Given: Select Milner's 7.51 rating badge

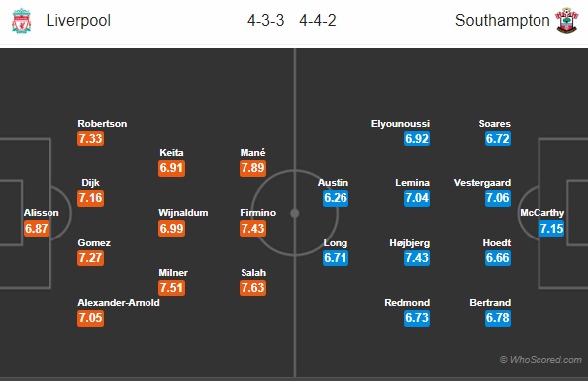Looking at the screenshot, I should tap(172, 288).
